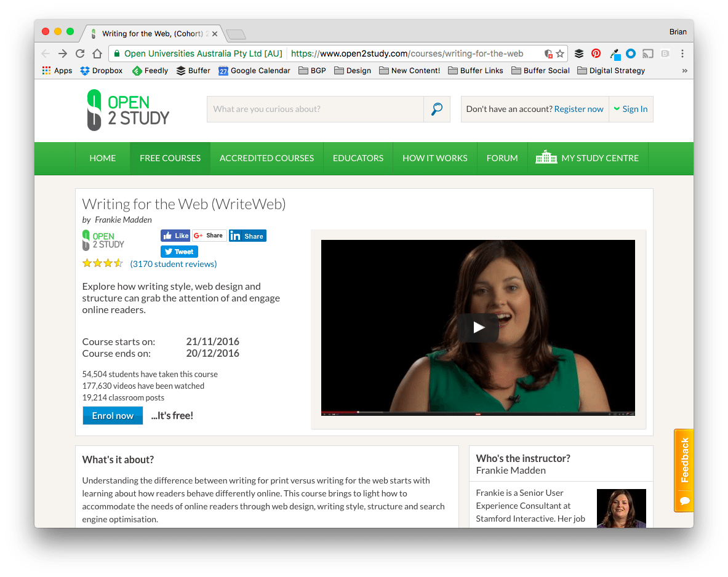Click the search magnifying glass icon
728x577 pixels.
point(437,109)
